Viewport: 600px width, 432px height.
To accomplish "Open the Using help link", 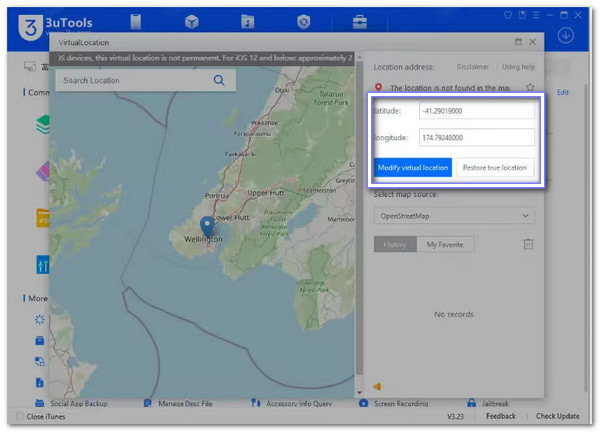I will coord(518,67).
